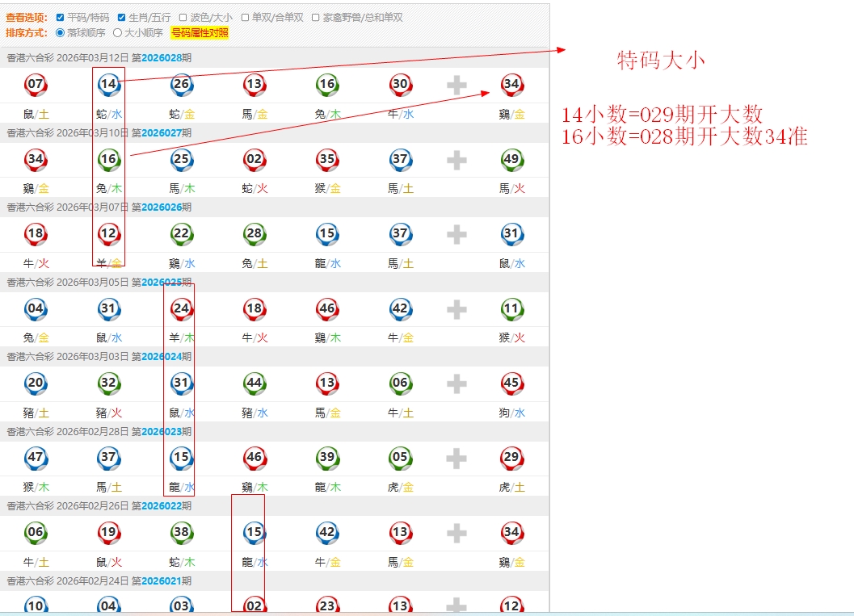Click gray plus sign in draw 2026025 row
This screenshot has height=616, width=854.
tap(456, 308)
